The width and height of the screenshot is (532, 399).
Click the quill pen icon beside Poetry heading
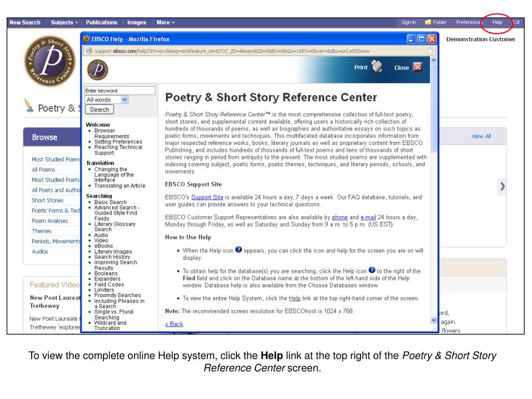pos(29,105)
